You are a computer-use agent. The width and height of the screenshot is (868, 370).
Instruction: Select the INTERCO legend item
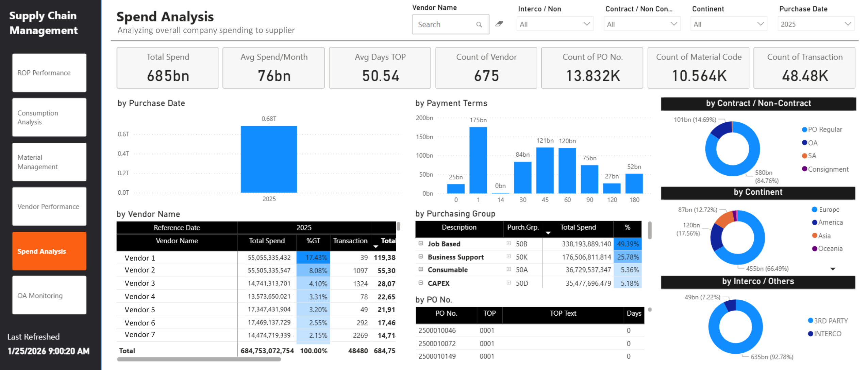click(825, 334)
